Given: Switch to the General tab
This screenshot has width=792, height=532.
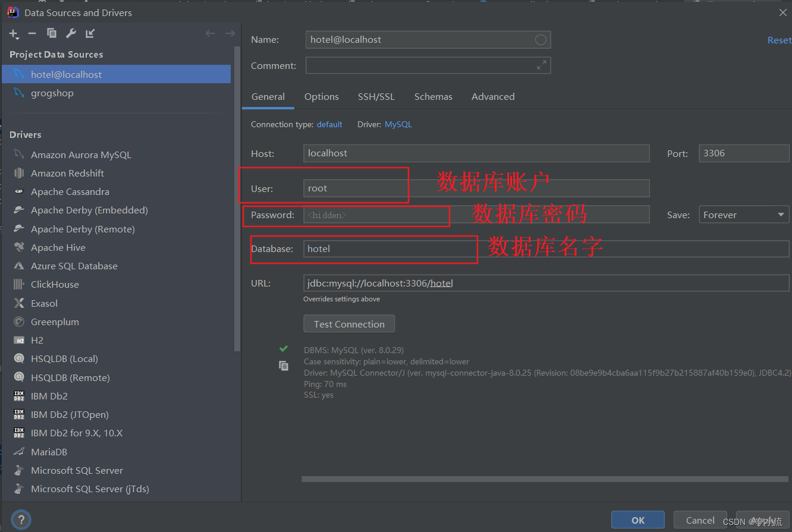Looking at the screenshot, I should pyautogui.click(x=268, y=96).
